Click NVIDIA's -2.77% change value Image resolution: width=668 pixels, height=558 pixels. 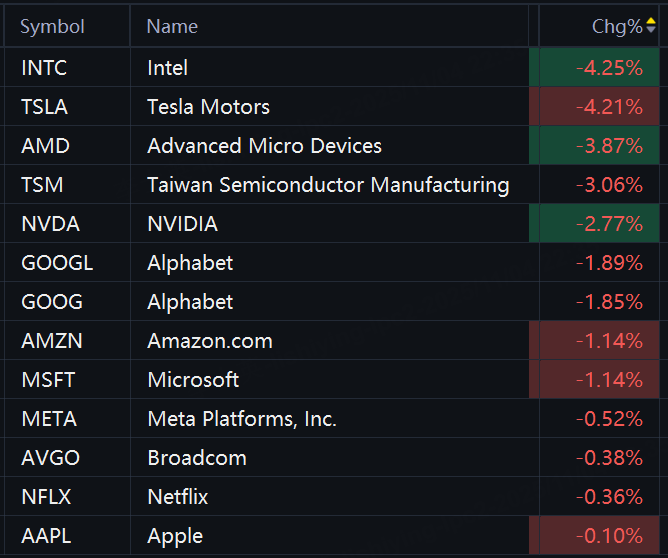(x=608, y=224)
